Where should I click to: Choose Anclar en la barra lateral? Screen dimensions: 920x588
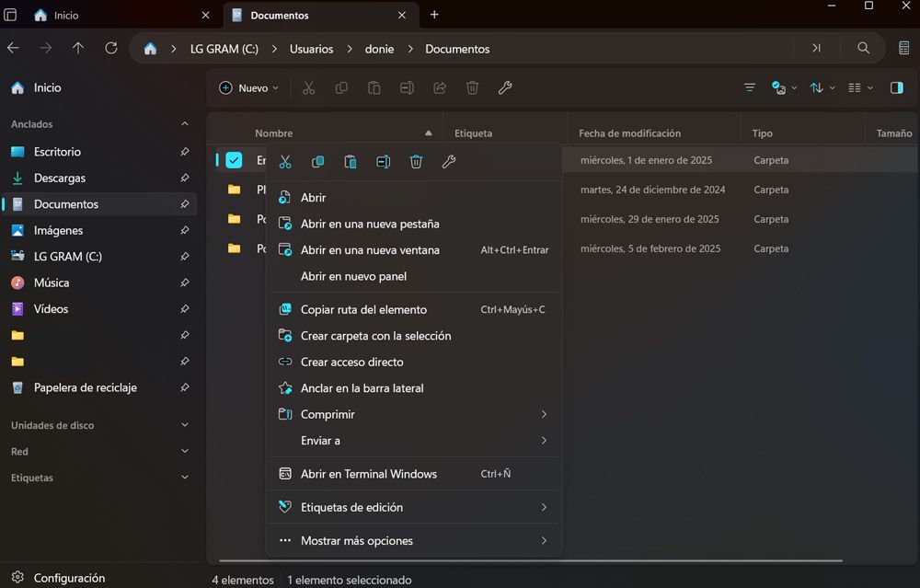[x=414, y=388]
